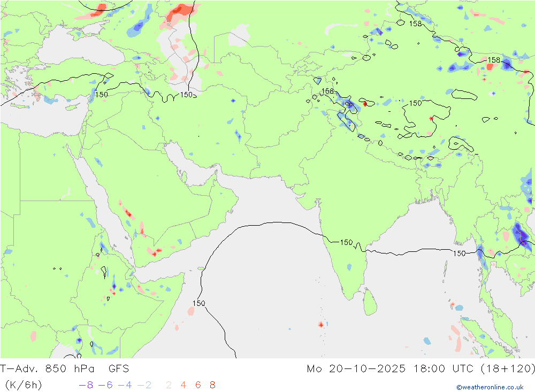Click the date Mo 20-10-2025 label
Screen dimensions: 535x392
click(356, 369)
